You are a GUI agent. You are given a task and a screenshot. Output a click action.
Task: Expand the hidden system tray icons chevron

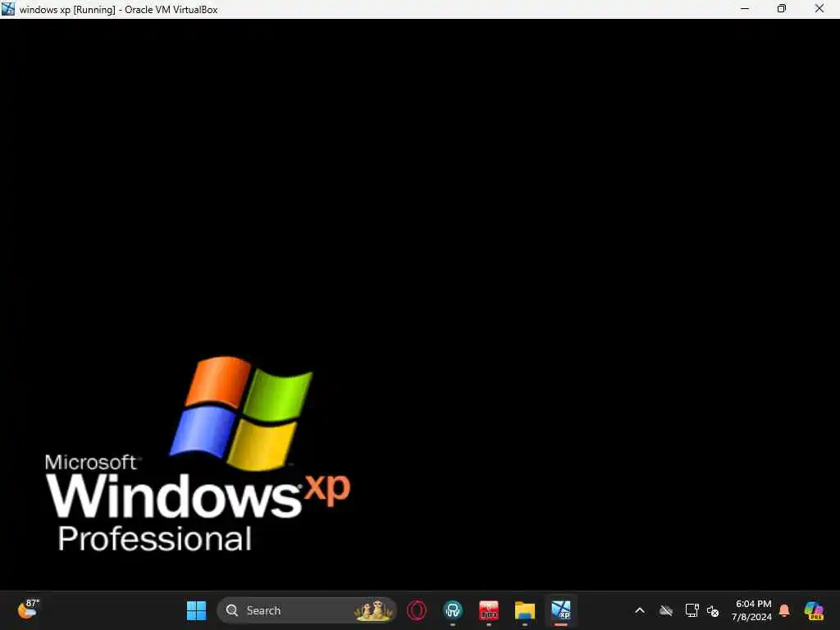coord(640,610)
